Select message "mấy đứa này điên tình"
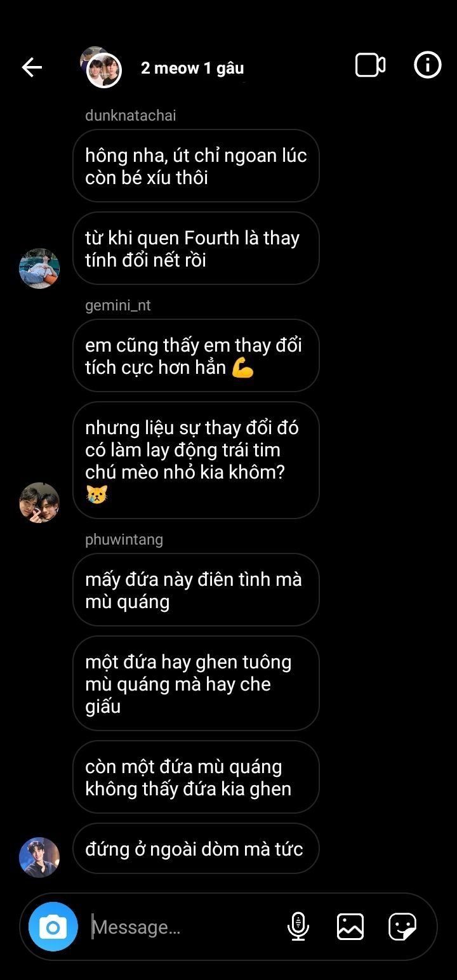Viewport: 457px width, 980px height. 196,590
